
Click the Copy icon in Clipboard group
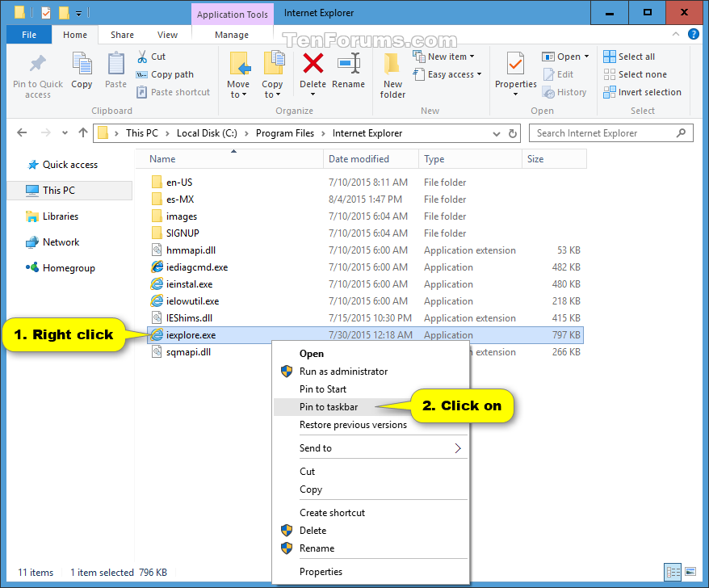click(82, 63)
